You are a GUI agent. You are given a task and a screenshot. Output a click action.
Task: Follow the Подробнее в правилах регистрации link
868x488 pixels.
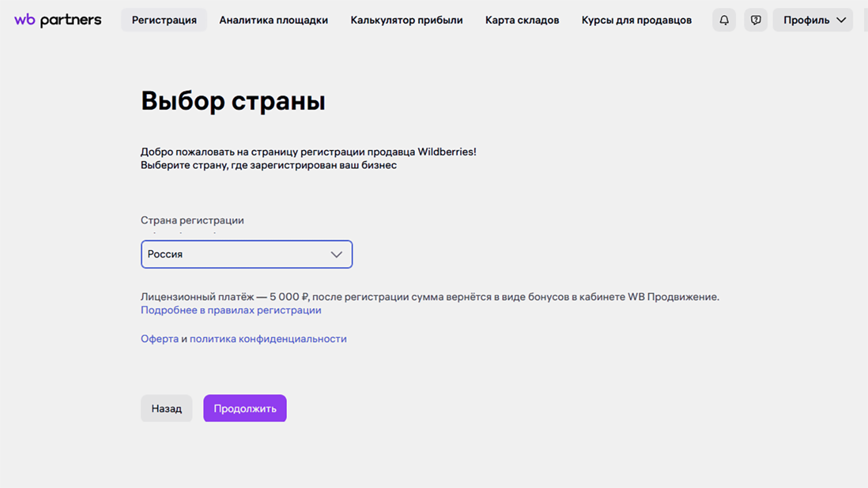click(x=231, y=310)
